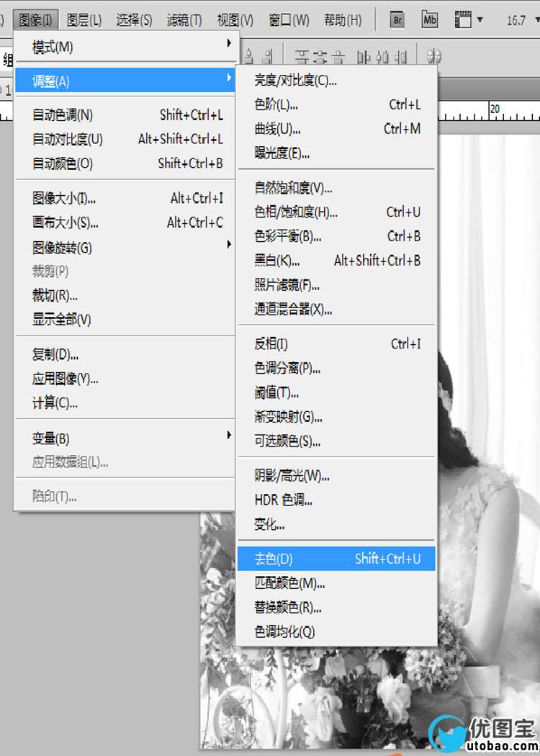540x756 pixels.
Task: Click the distribute right edges icon
Action: coord(400,58)
